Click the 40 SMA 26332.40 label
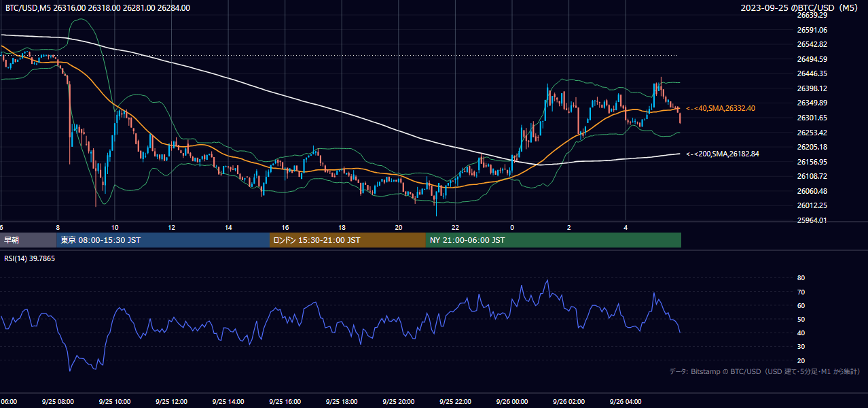868x408 pixels. click(721, 108)
